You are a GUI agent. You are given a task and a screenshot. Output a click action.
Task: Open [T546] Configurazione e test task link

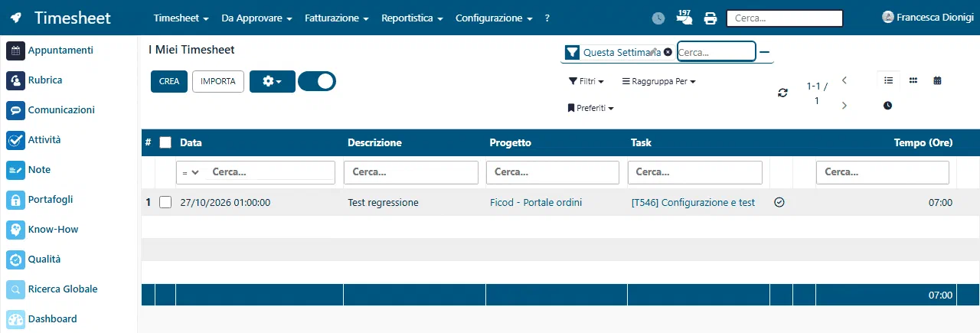(693, 203)
